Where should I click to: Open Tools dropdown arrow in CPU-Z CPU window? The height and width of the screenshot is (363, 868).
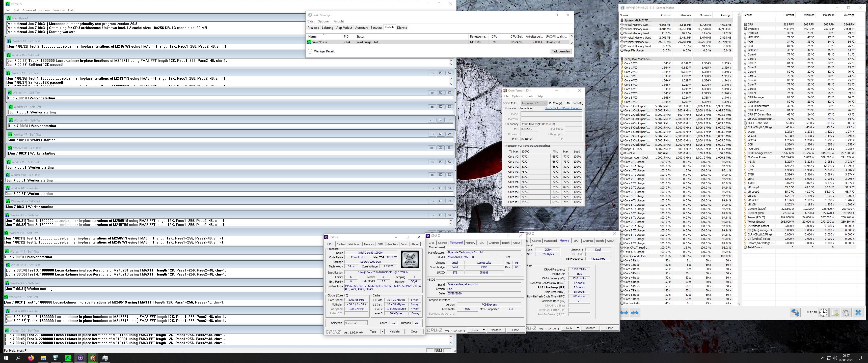[x=382, y=331]
